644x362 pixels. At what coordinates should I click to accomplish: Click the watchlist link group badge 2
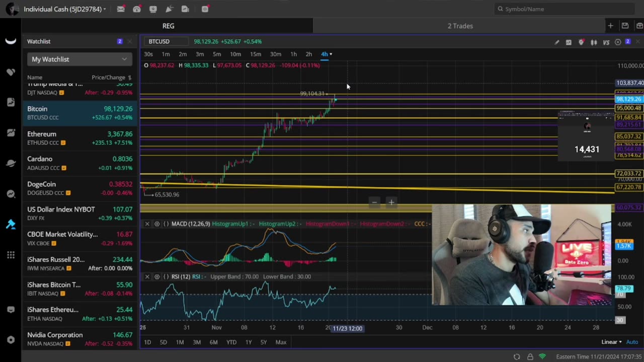coord(119,41)
